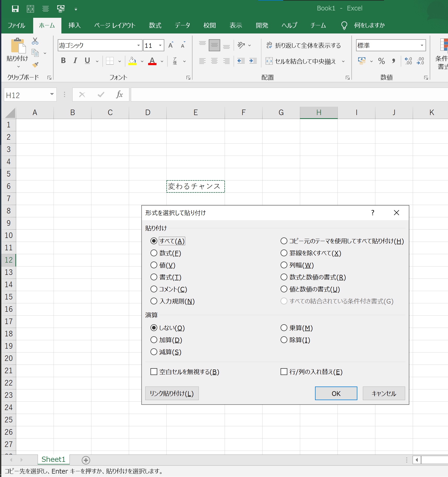Check 空白セルを無視する(B) checkbox
Screen dimensions: 448x477
[x=154, y=372]
